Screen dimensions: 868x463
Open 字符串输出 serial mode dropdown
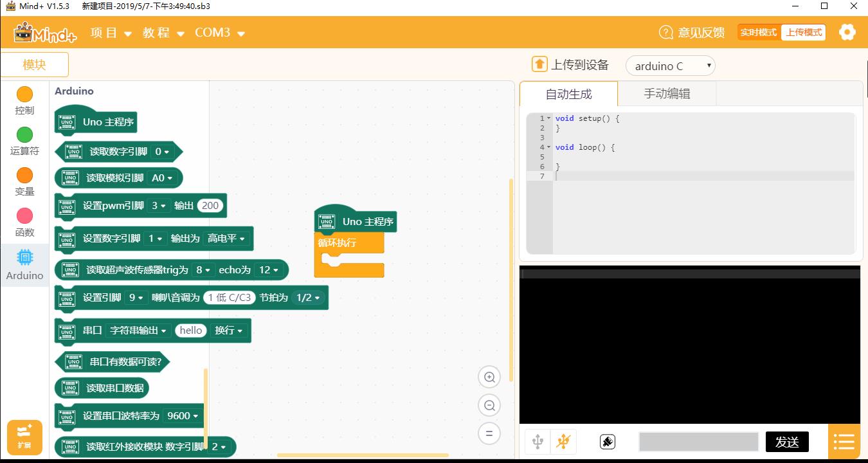138,331
